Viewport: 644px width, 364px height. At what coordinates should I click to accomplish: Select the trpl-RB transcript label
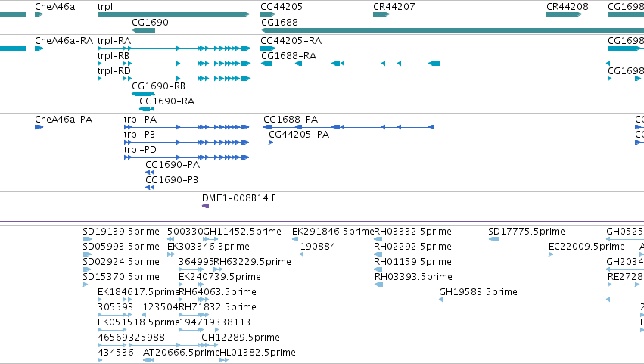[x=114, y=56]
